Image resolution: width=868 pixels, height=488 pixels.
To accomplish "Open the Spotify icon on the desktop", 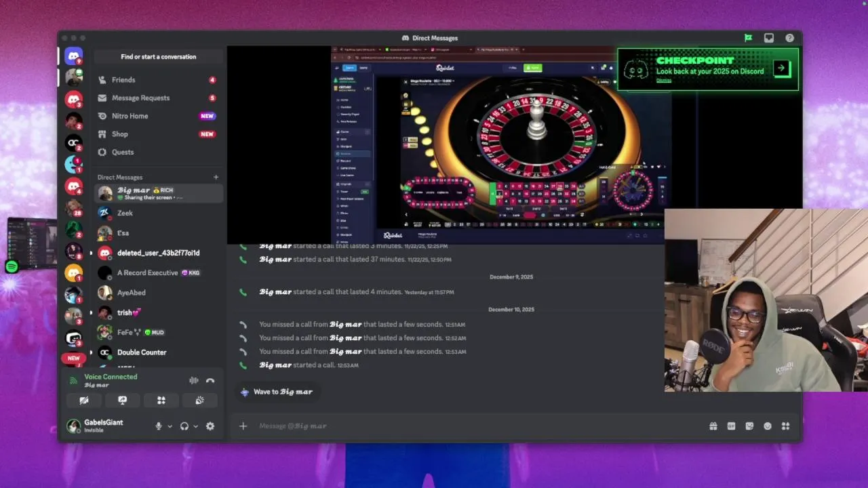I will tap(12, 267).
